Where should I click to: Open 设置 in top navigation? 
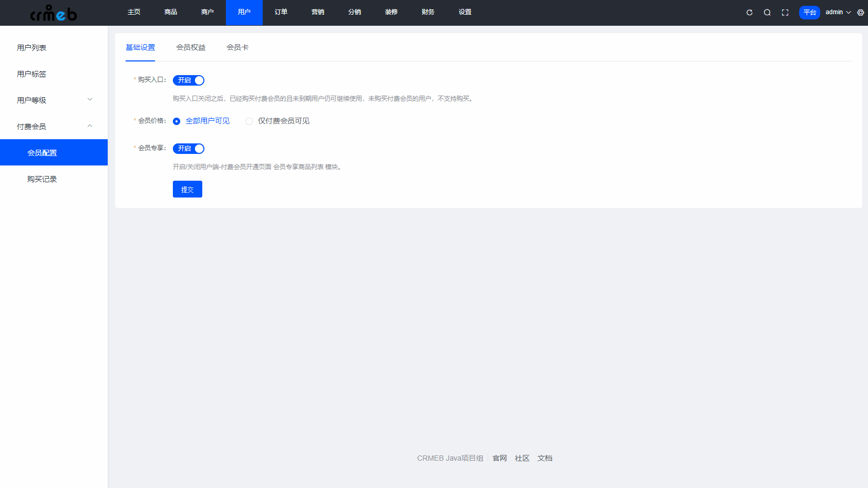(x=465, y=12)
